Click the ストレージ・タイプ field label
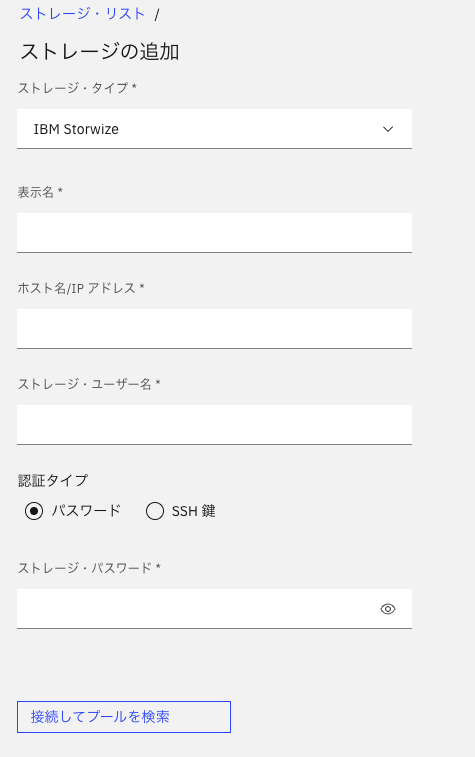The height and width of the screenshot is (757, 475). click(x=77, y=88)
